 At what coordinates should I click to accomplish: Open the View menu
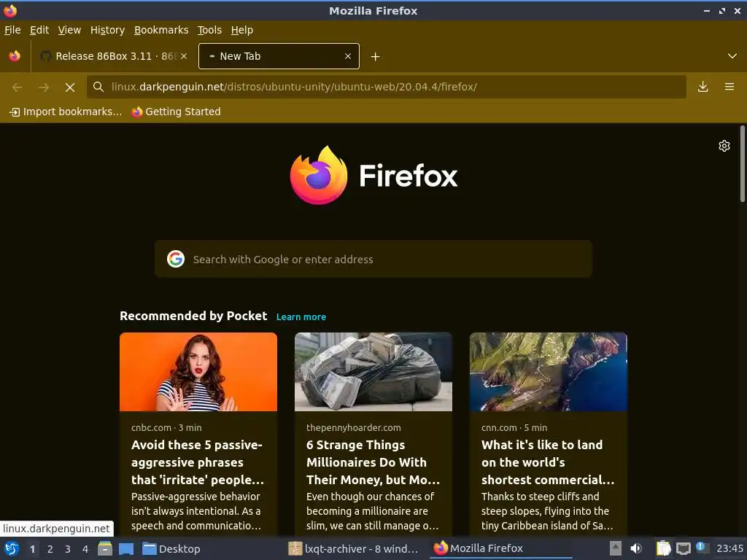tap(69, 30)
